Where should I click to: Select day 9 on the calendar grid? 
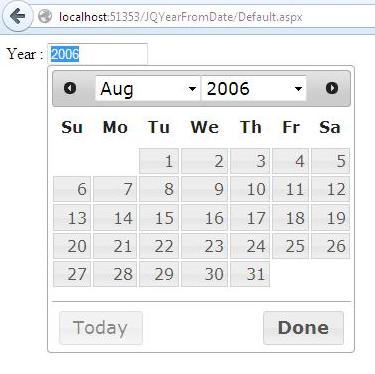coord(204,189)
